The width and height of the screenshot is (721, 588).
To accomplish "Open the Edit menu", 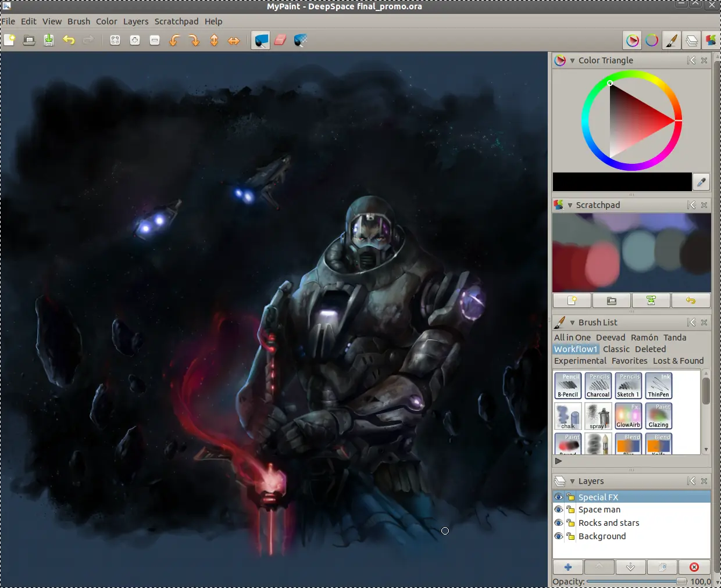I will tap(28, 21).
